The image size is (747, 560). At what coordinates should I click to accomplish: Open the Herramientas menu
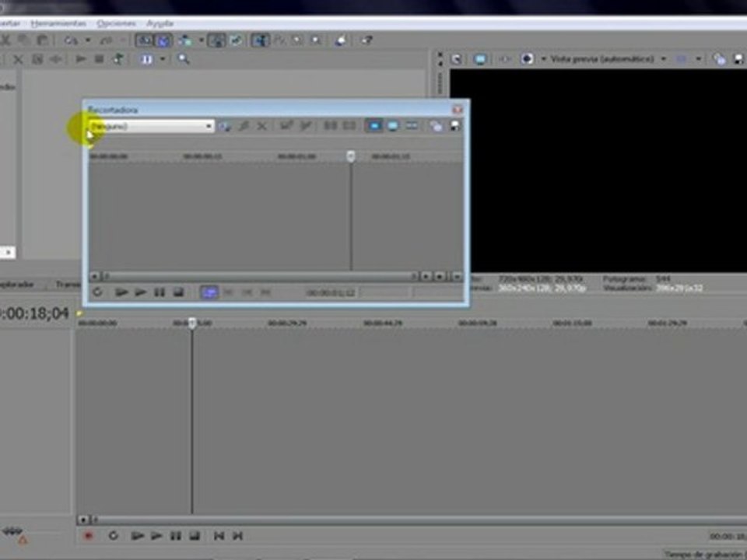58,23
